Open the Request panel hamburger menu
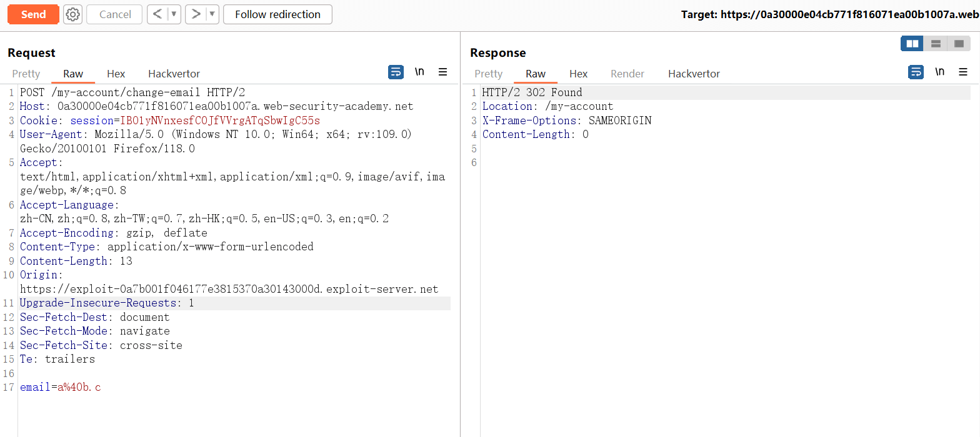This screenshot has width=980, height=437. (x=442, y=72)
